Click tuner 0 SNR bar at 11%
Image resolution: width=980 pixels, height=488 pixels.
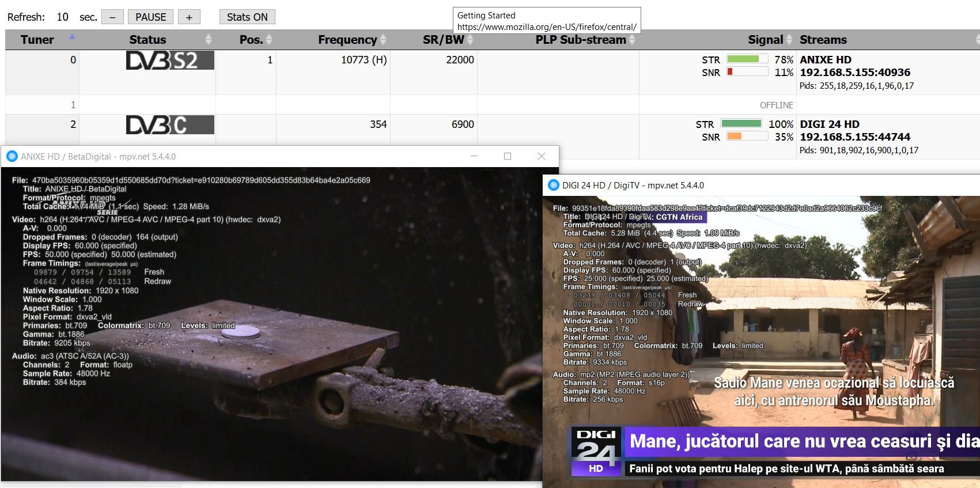tap(747, 71)
